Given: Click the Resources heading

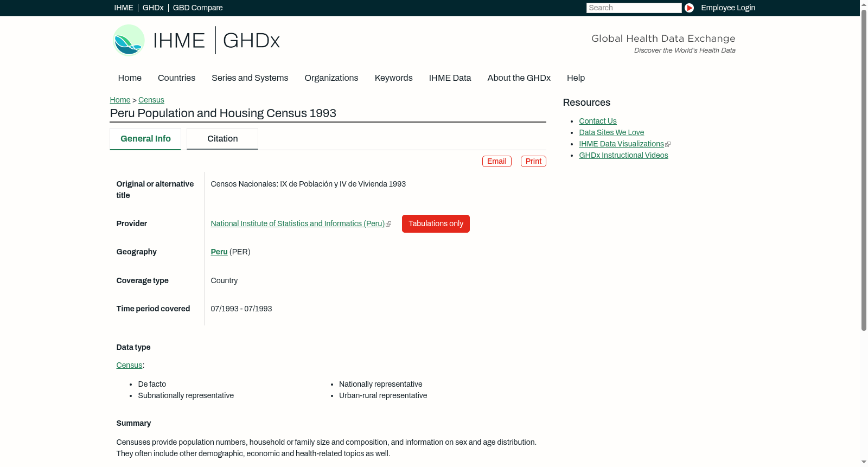Looking at the screenshot, I should click(586, 103).
